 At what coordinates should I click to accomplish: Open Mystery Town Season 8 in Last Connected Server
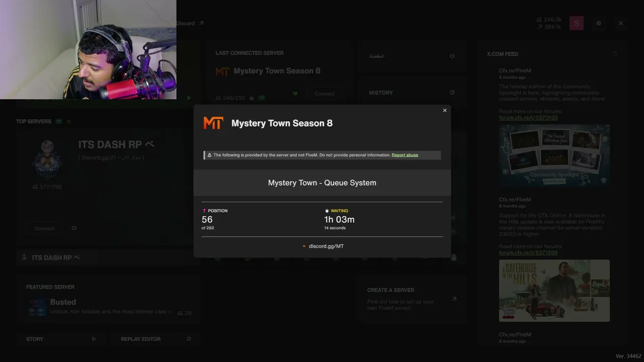pyautogui.click(x=277, y=71)
